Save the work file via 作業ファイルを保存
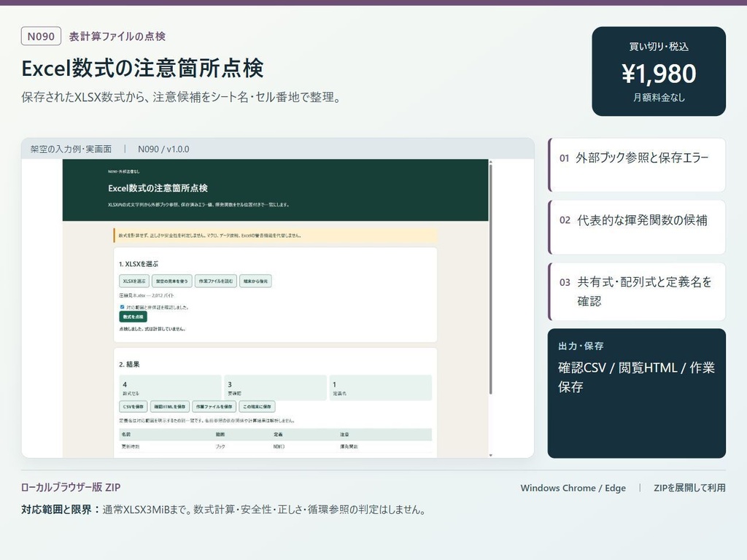This screenshot has width=747, height=560. (x=214, y=407)
